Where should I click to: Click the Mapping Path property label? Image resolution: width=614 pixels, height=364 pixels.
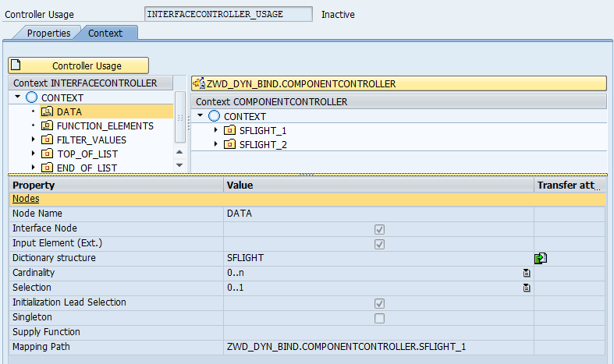click(41, 347)
